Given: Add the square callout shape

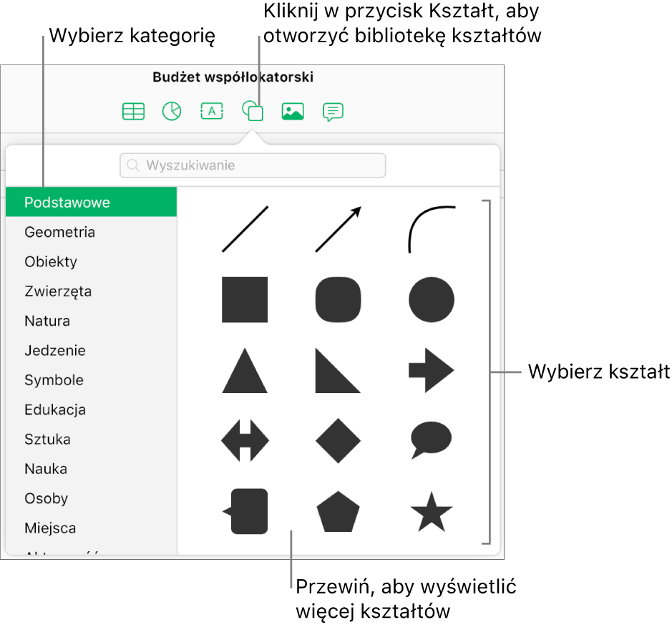Looking at the screenshot, I should tap(245, 511).
